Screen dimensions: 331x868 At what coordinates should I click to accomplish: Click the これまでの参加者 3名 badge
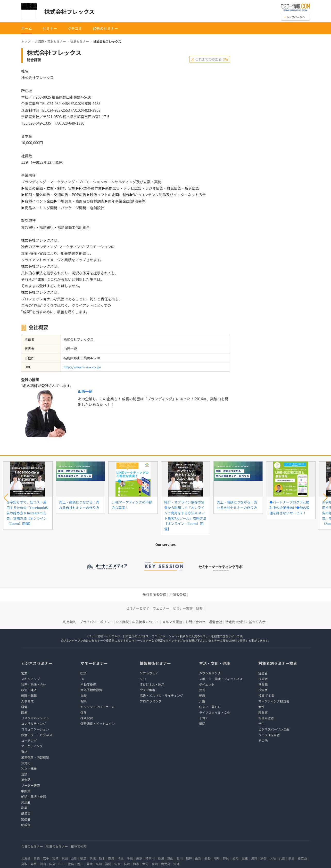(210, 59)
